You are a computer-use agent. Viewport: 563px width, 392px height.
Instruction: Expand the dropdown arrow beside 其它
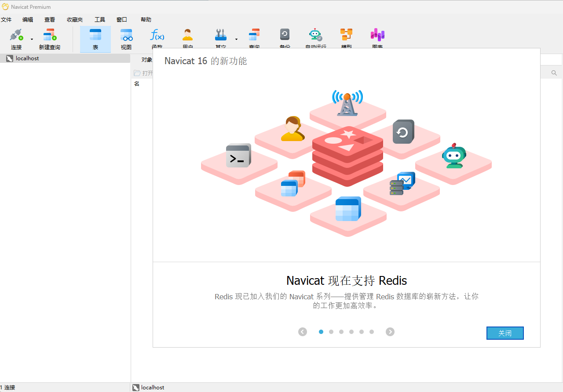[236, 40]
